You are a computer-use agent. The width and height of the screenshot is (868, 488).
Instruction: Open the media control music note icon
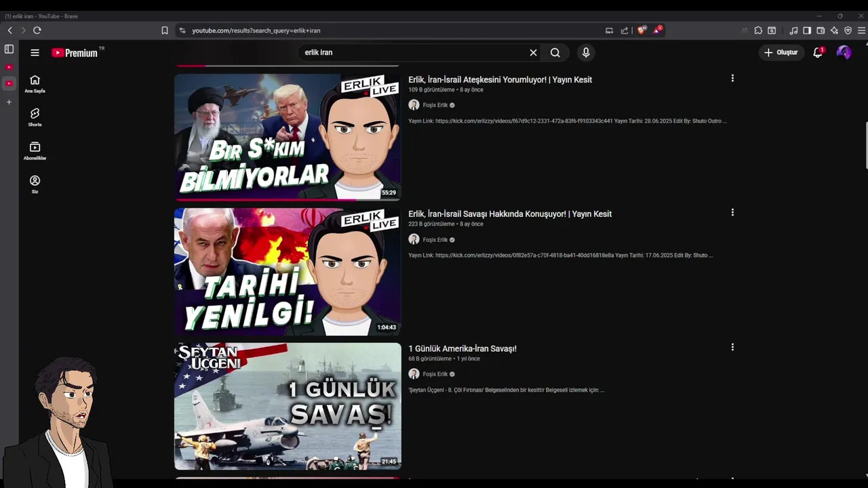coord(793,30)
